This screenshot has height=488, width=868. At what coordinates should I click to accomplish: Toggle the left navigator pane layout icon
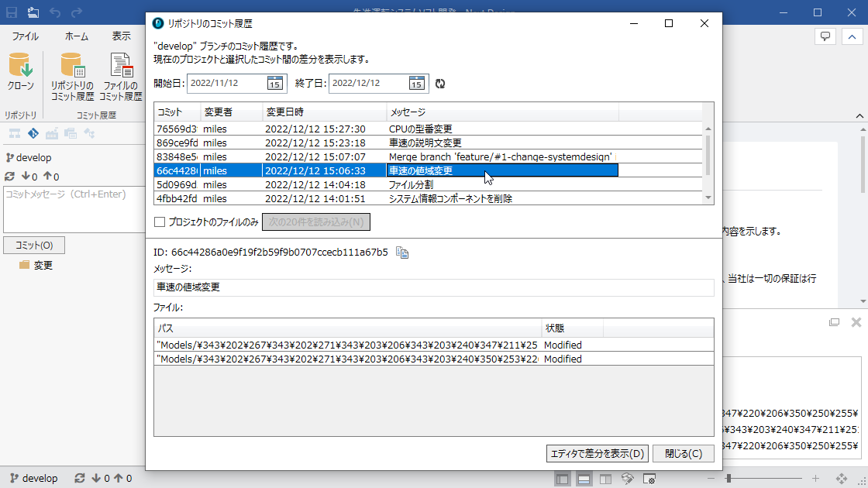562,479
